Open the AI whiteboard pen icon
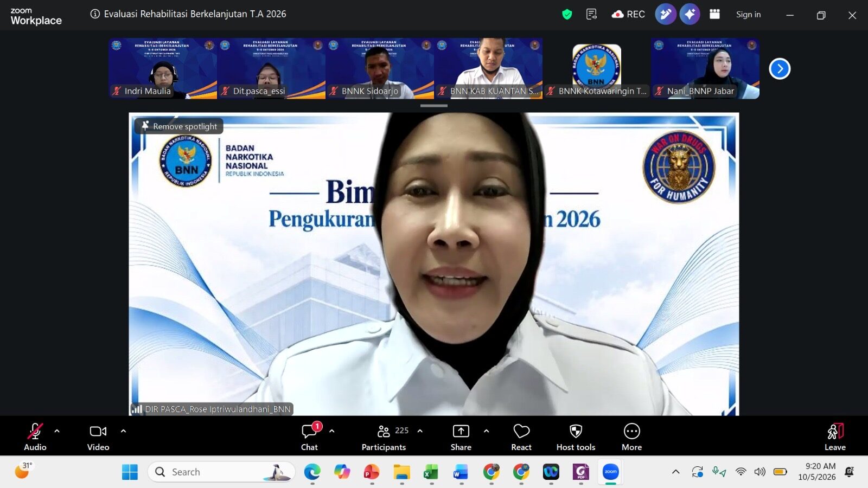 (666, 14)
